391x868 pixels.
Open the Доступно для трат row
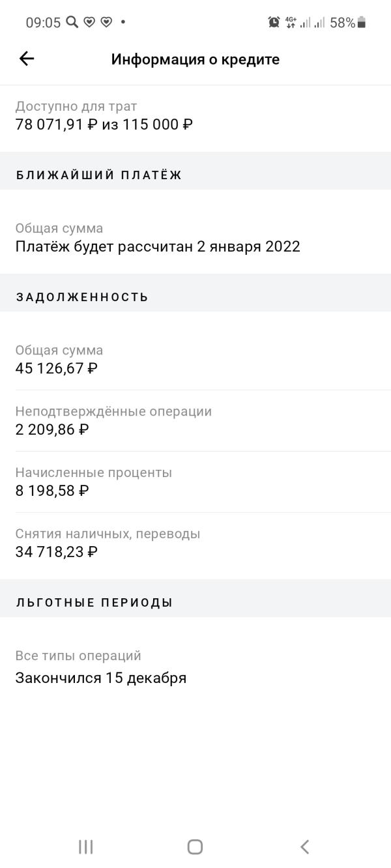[195, 115]
